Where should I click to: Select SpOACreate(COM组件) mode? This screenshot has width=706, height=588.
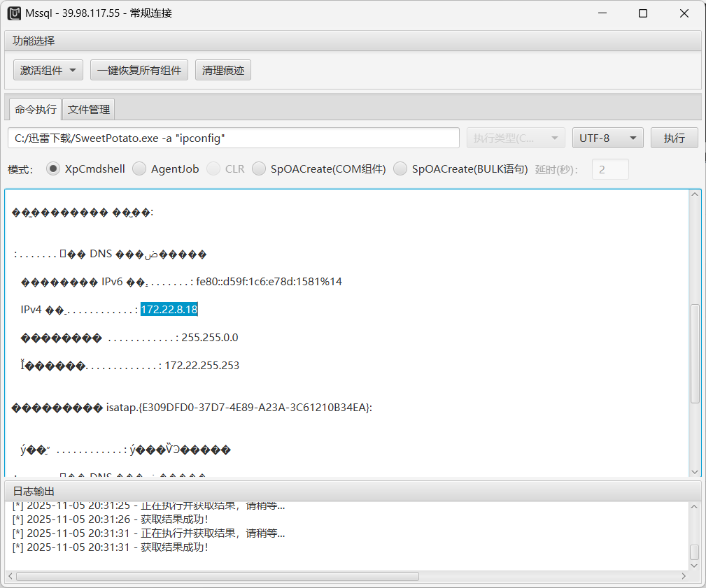(x=259, y=168)
